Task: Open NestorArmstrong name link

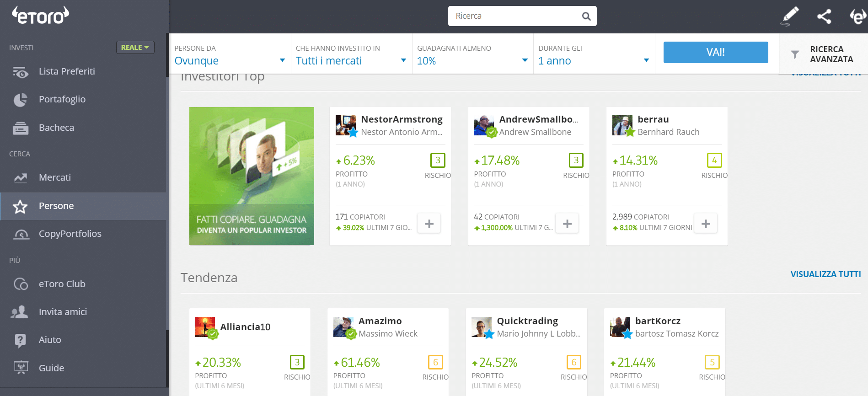Action: pos(402,119)
